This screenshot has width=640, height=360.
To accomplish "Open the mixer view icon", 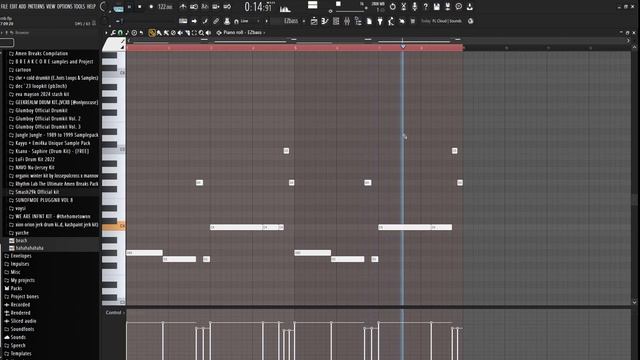I will tap(347, 21).
